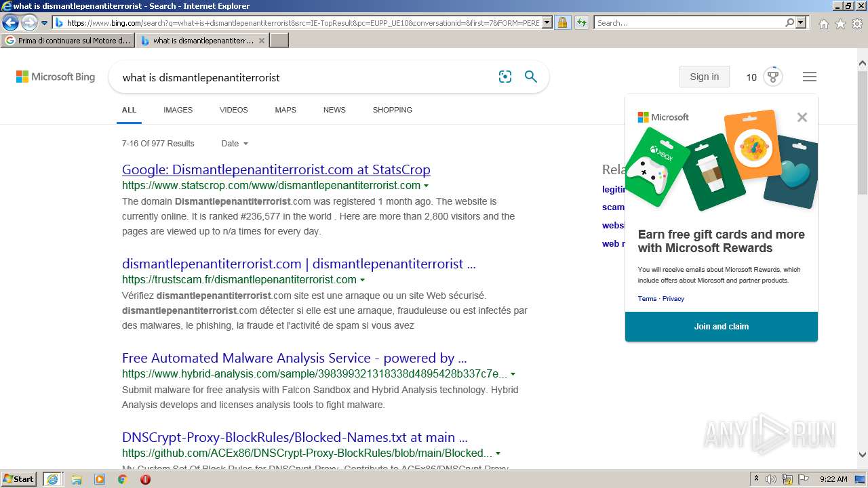Switch to 'Prima di continuare sul Motore' tab
Screen dimensions: 868x488
[68, 41]
